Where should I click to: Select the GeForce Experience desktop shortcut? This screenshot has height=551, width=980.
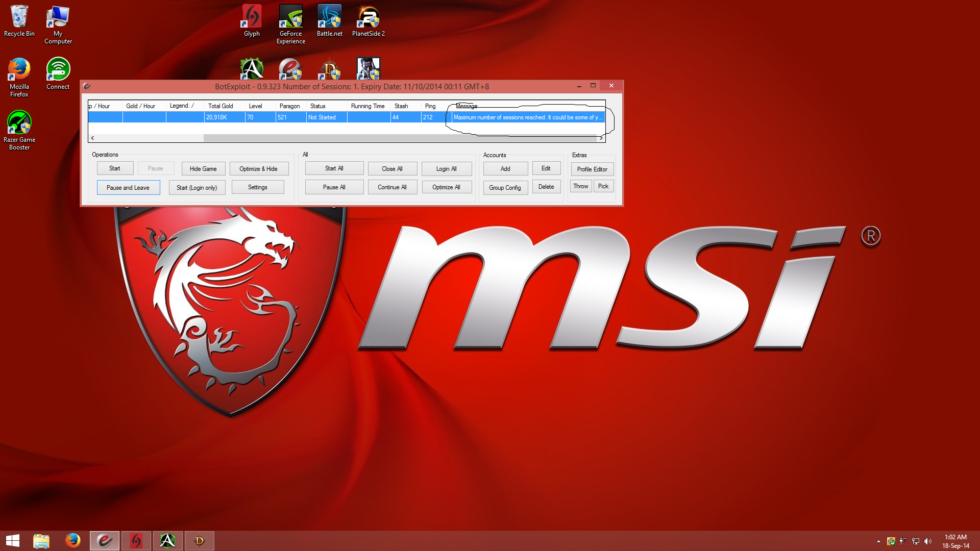tap(291, 24)
